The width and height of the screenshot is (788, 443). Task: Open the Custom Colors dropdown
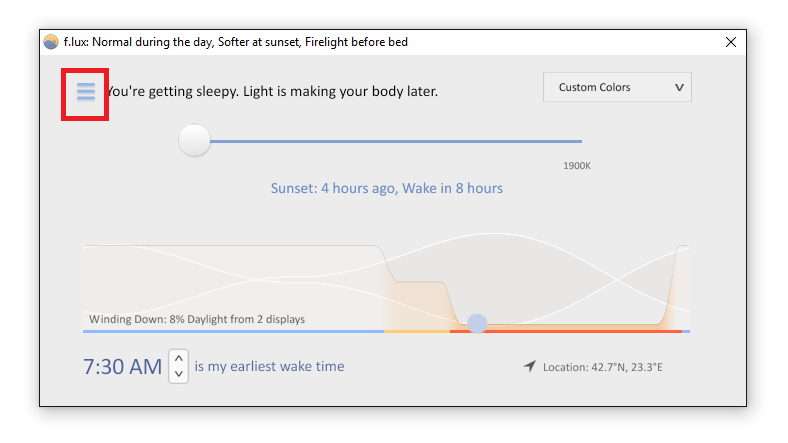[x=617, y=87]
